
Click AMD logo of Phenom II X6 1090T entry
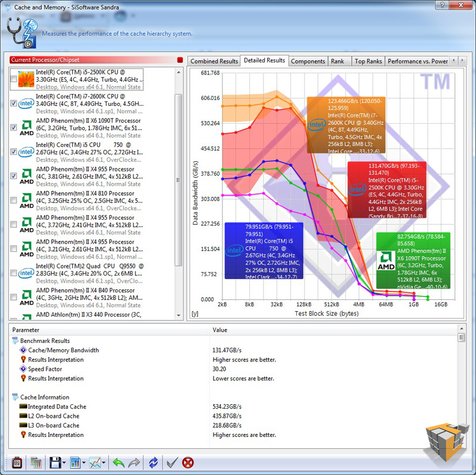[x=27, y=128]
